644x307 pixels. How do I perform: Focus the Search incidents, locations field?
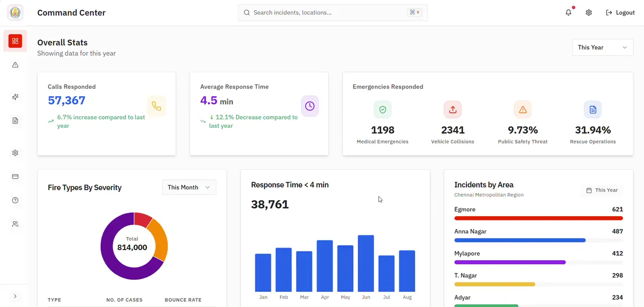[333, 13]
